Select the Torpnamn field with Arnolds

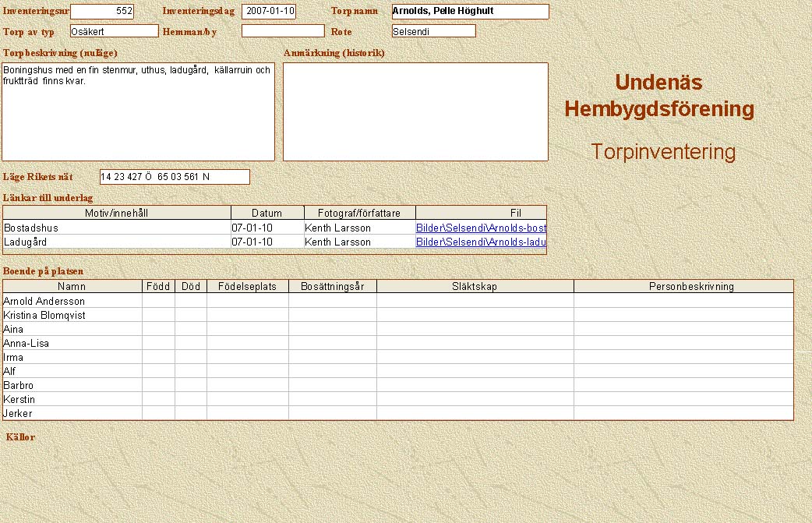pyautogui.click(x=470, y=12)
